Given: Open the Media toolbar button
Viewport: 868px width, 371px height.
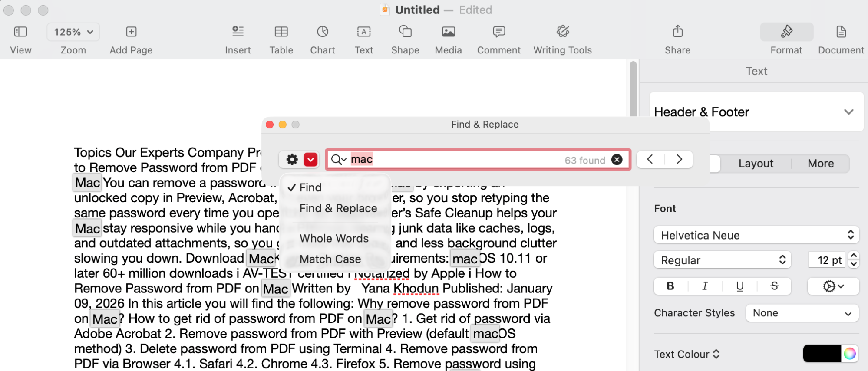Looking at the screenshot, I should pyautogui.click(x=448, y=32).
